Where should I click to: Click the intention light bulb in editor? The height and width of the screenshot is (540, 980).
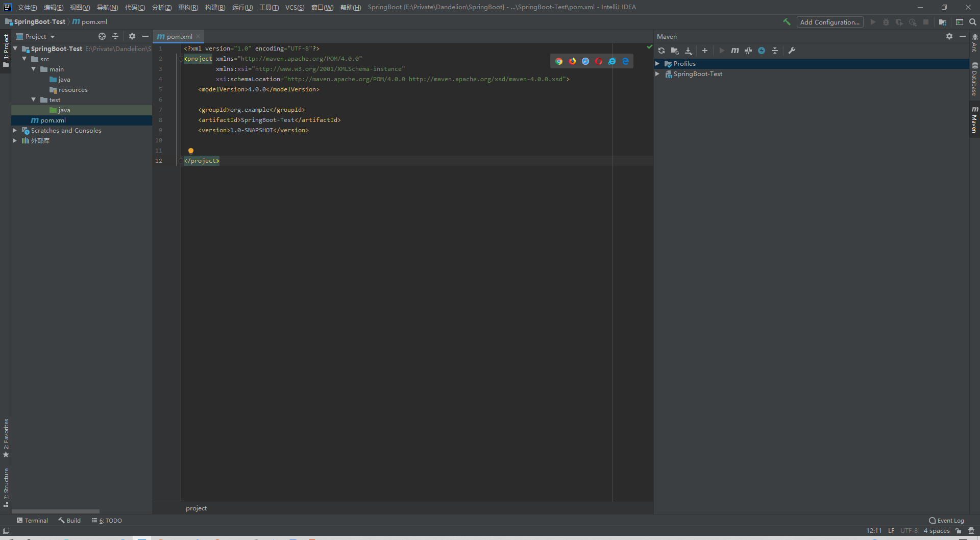(x=191, y=151)
